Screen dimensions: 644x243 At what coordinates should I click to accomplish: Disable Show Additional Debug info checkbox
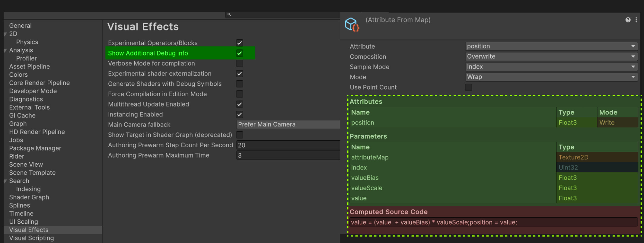(240, 53)
